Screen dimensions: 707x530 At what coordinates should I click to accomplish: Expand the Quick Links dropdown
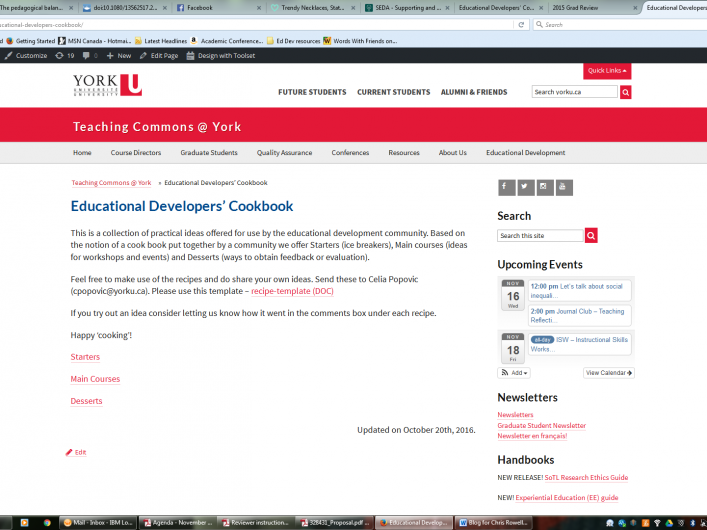pyautogui.click(x=607, y=71)
